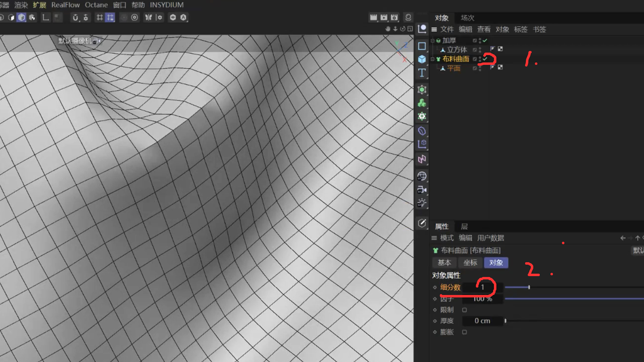The height and width of the screenshot is (362, 644).
Task: Click the 细分数 slider handle
Action: [529, 287]
